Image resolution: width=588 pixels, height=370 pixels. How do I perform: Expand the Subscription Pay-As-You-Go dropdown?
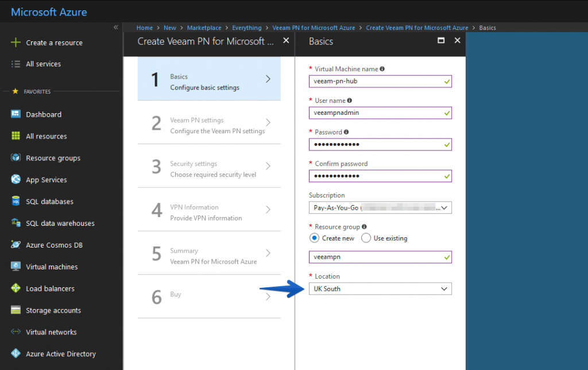(x=380, y=207)
